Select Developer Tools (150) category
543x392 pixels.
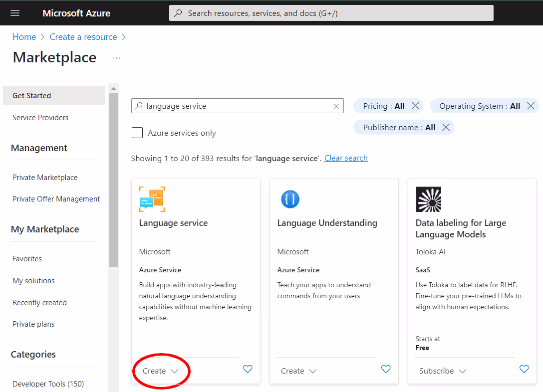(48, 384)
